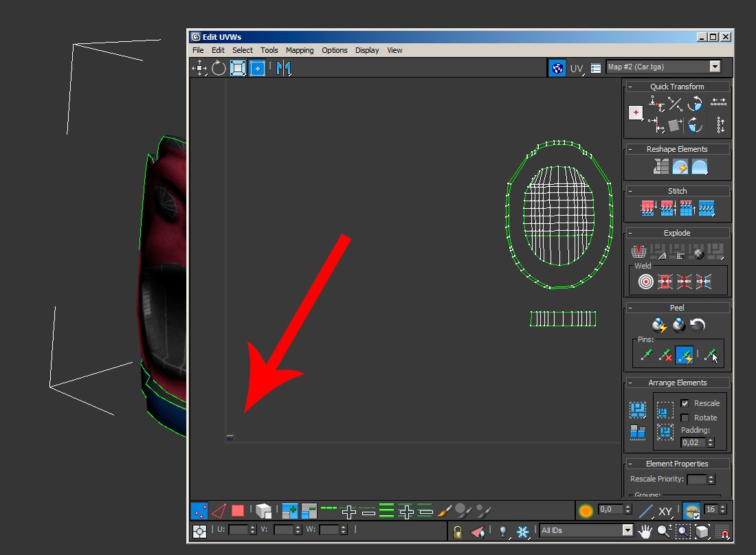Toggle the Lock Selected Subobjects padlock
Viewport: 756px width, 555px height.
coord(458,531)
